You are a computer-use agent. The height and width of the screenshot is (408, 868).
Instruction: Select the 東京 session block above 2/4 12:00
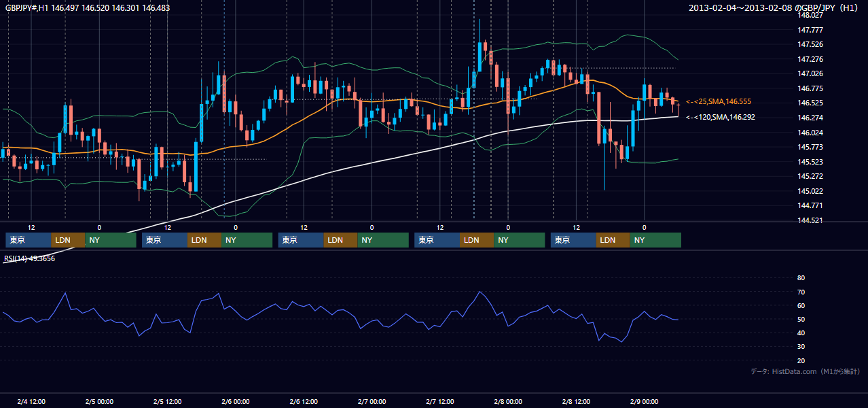29,240
